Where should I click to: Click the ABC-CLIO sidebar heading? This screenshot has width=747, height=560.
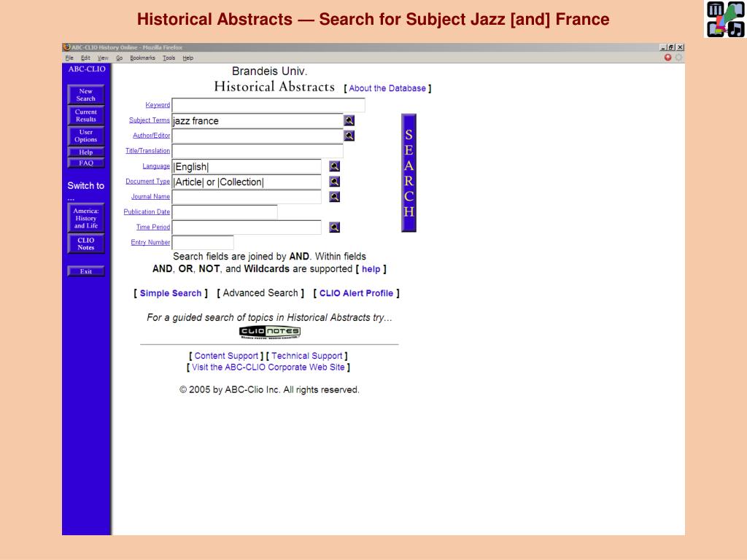coord(87,69)
